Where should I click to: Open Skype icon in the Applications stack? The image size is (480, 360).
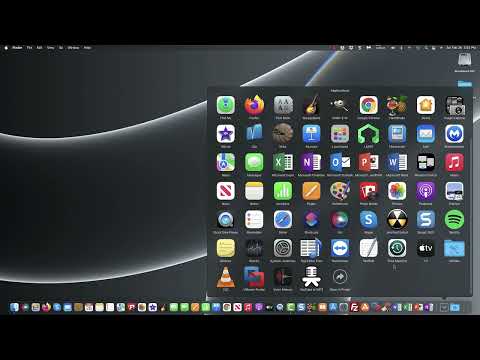(368, 220)
